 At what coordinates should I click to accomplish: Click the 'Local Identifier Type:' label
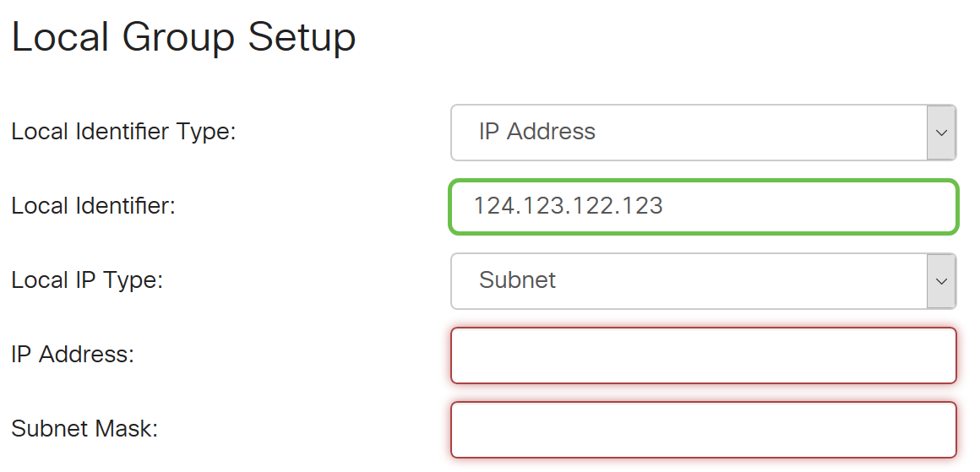pos(123,133)
